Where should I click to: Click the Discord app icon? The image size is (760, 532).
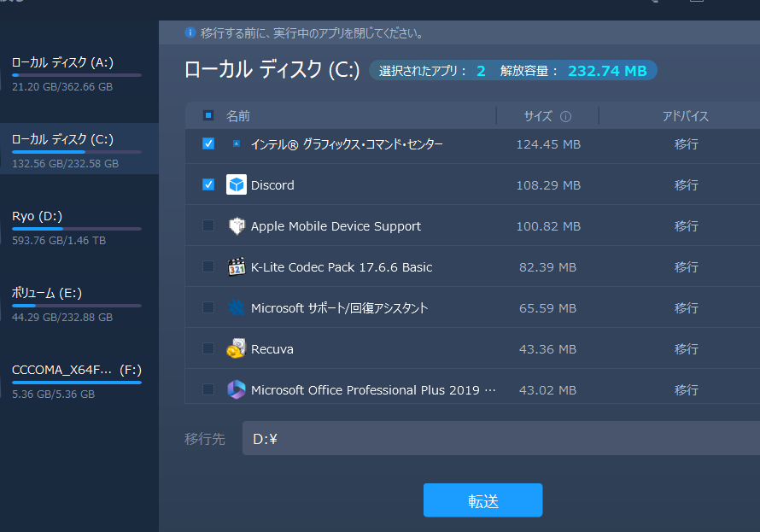[237, 185]
